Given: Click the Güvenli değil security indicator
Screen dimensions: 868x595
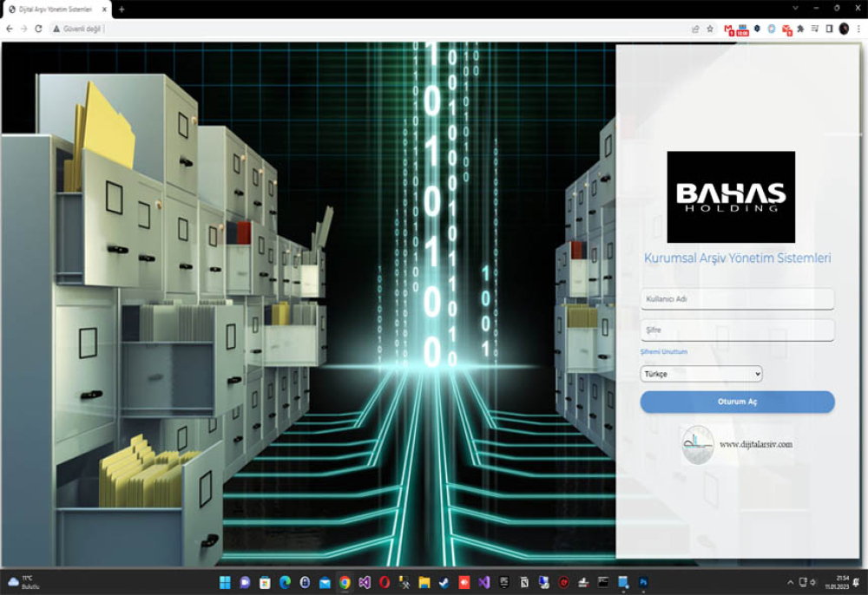Looking at the screenshot, I should (77, 29).
